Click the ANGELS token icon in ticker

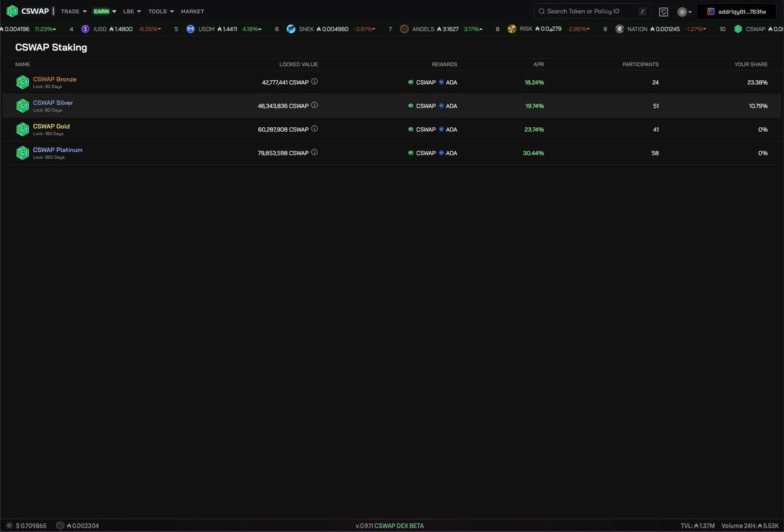(x=404, y=29)
